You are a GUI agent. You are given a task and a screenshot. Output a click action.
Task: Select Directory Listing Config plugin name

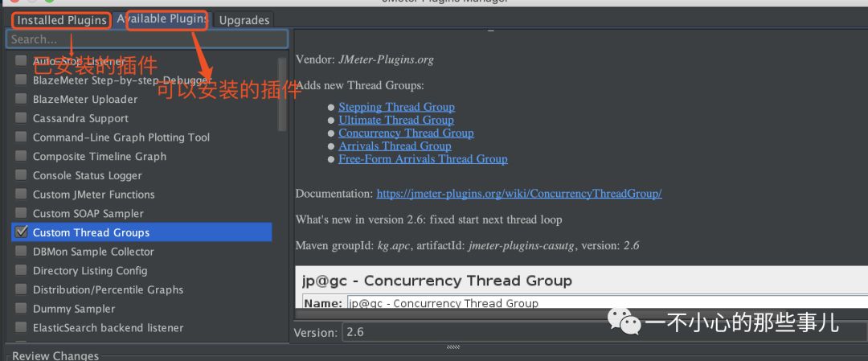tap(90, 271)
